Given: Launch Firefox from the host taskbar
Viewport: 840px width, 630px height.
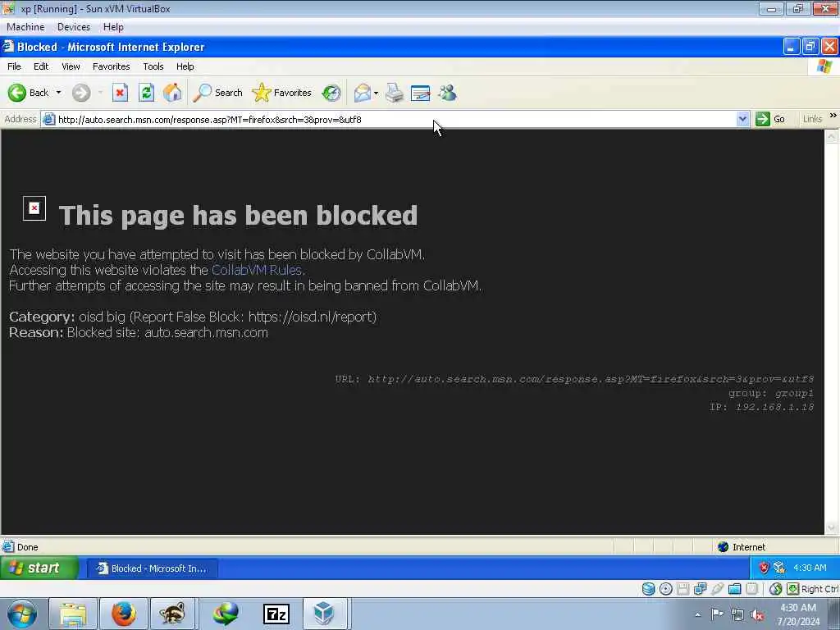Looking at the screenshot, I should 123,614.
